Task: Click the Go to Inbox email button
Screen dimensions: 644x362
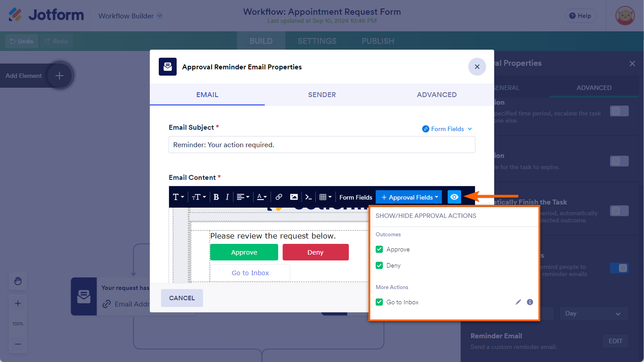Action: (x=250, y=273)
